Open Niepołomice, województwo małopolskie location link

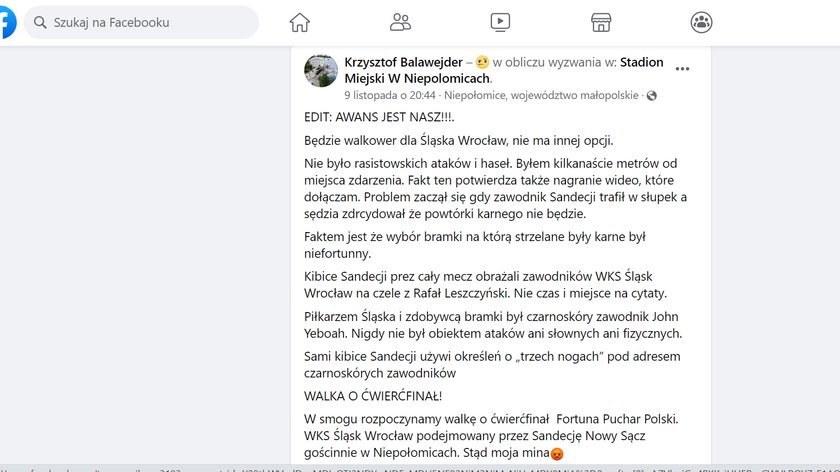[541, 96]
